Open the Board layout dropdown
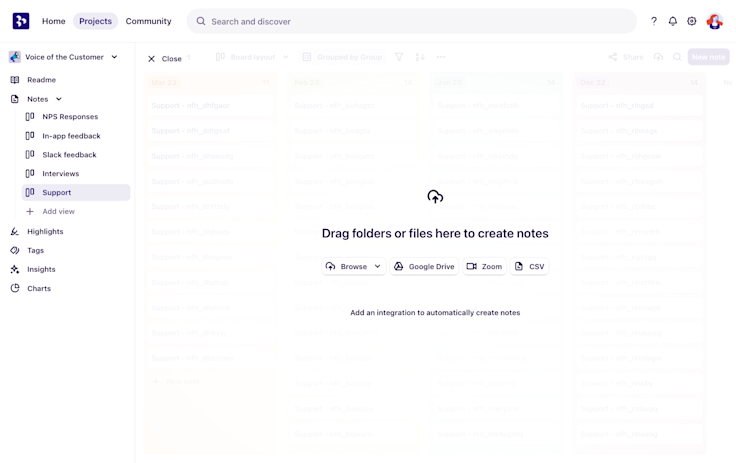The width and height of the screenshot is (736, 463). (x=252, y=57)
